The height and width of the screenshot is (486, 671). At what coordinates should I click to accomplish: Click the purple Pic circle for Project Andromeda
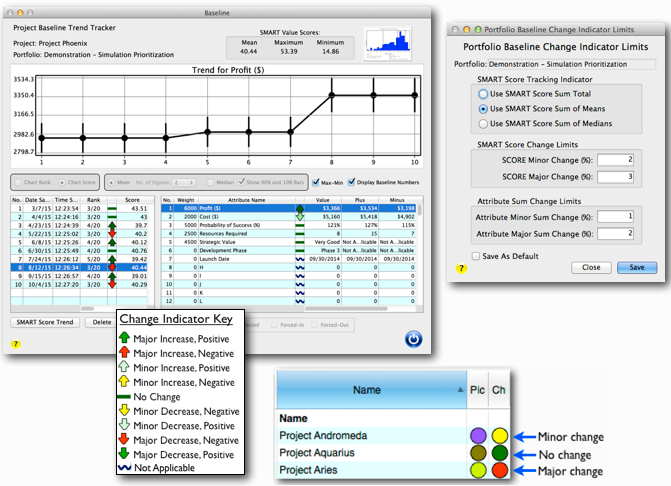(x=478, y=435)
